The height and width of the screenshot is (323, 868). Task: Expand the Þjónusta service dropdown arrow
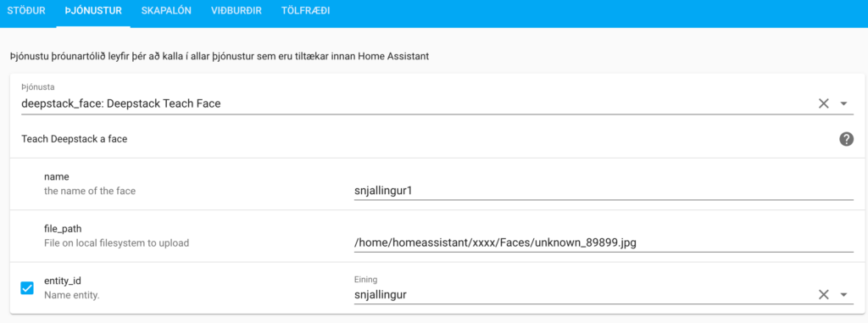coord(843,103)
